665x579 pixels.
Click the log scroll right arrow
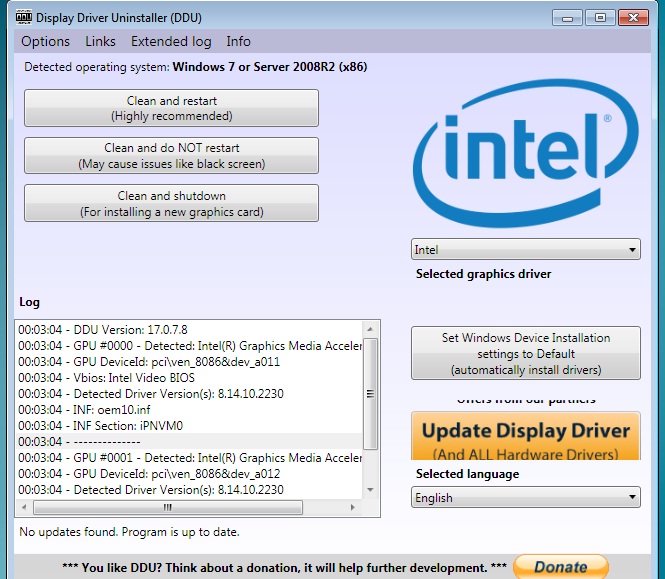coord(352,507)
